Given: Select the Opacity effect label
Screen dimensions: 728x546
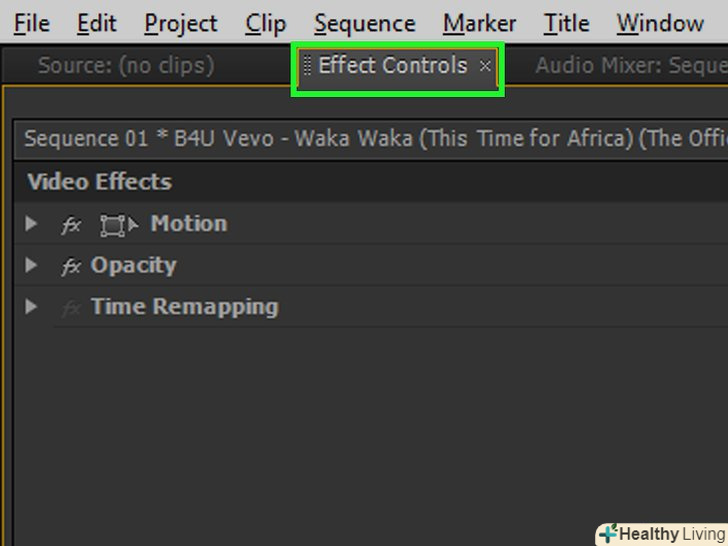Looking at the screenshot, I should pyautogui.click(x=133, y=266).
